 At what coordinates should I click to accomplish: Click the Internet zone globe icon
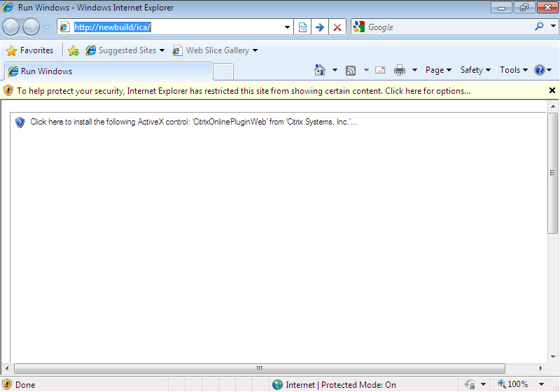click(277, 384)
